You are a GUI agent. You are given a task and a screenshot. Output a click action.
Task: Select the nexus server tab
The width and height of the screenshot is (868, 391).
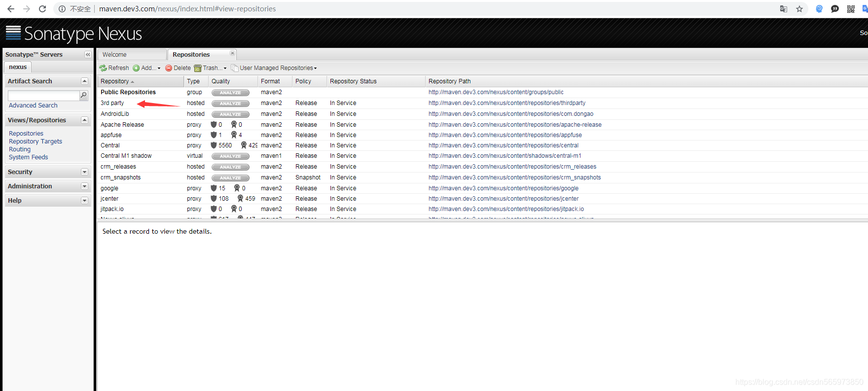coord(18,67)
